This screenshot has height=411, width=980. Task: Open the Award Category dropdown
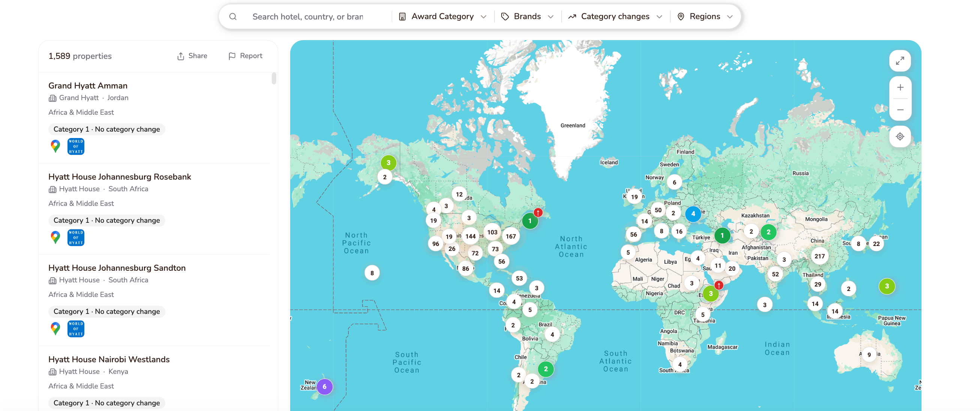443,16
